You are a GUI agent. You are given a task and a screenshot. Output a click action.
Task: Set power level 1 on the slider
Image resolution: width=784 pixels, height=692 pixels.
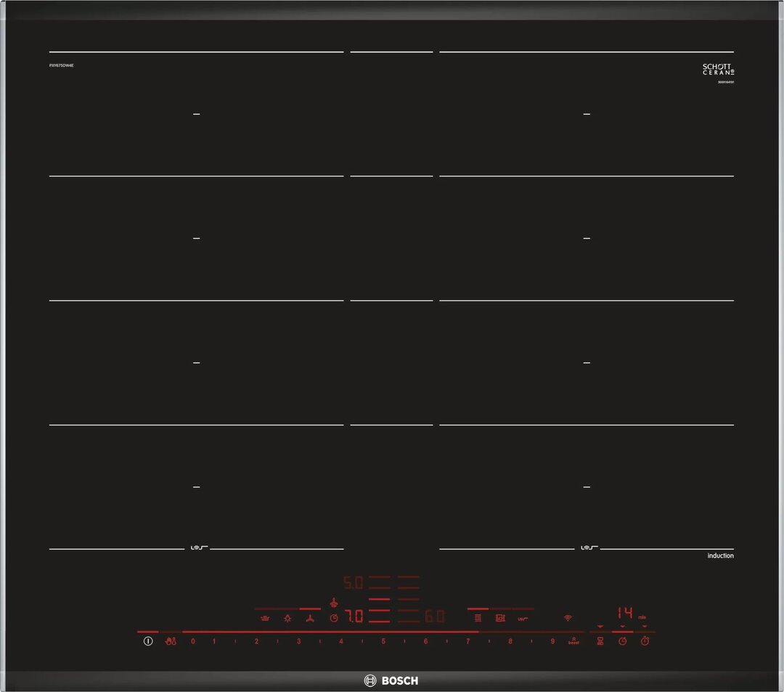pos(214,641)
